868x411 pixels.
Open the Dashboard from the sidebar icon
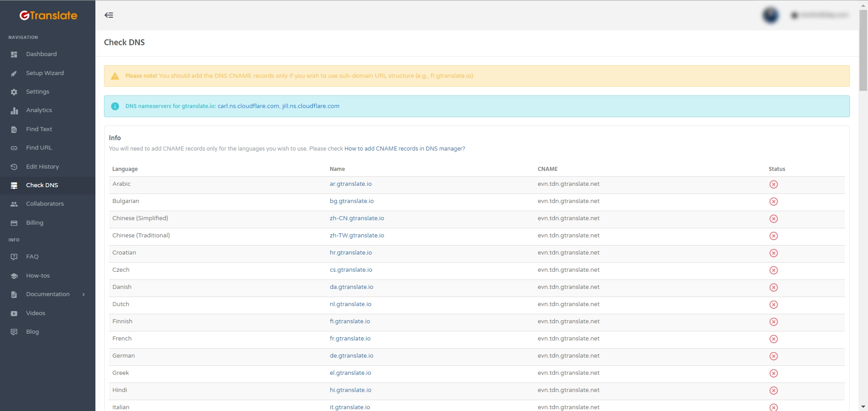pyautogui.click(x=14, y=54)
